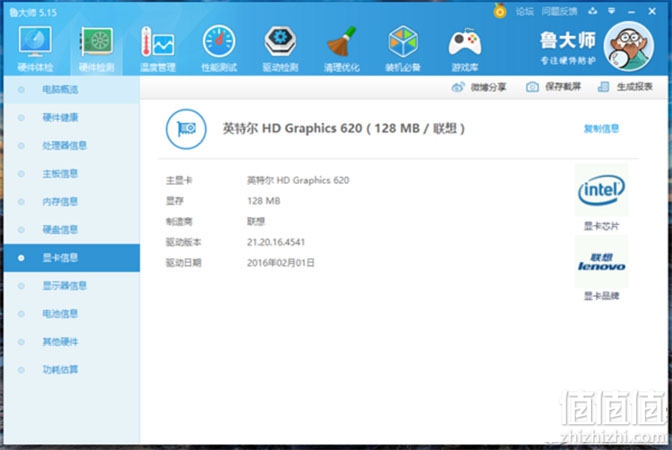Select 处理器信息 in the sidebar

tap(72, 146)
